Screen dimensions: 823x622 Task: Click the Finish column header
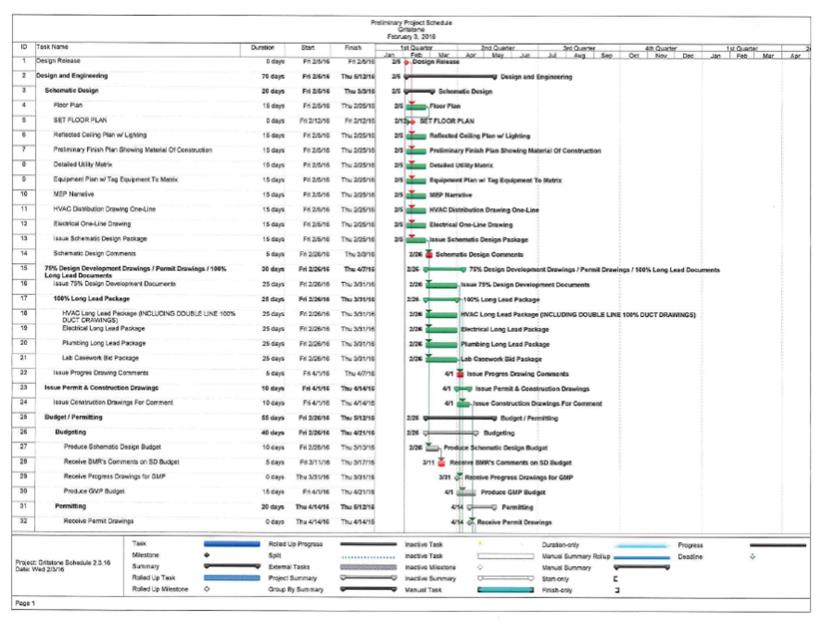tap(353, 47)
